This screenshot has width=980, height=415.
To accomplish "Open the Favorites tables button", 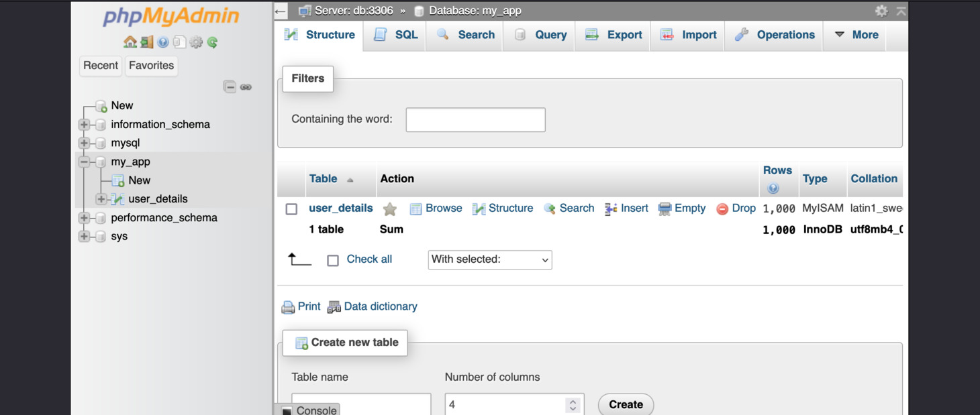I will [x=151, y=66].
